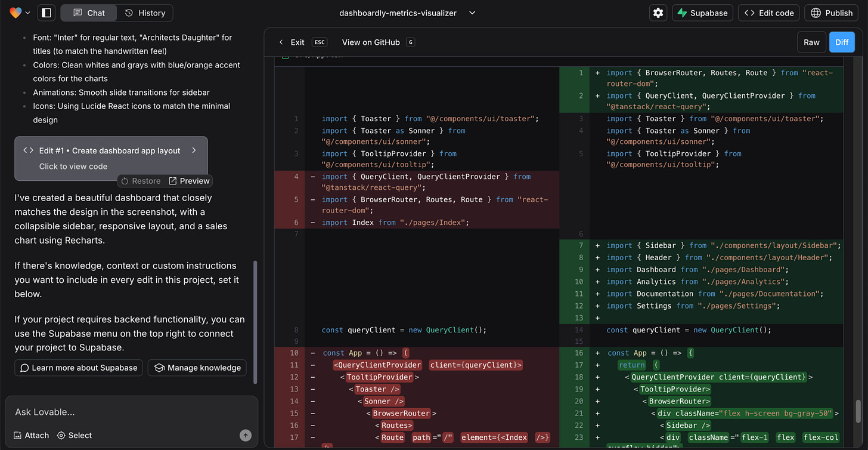Open the Supabase integration button
This screenshot has width=868, height=450.
(702, 13)
